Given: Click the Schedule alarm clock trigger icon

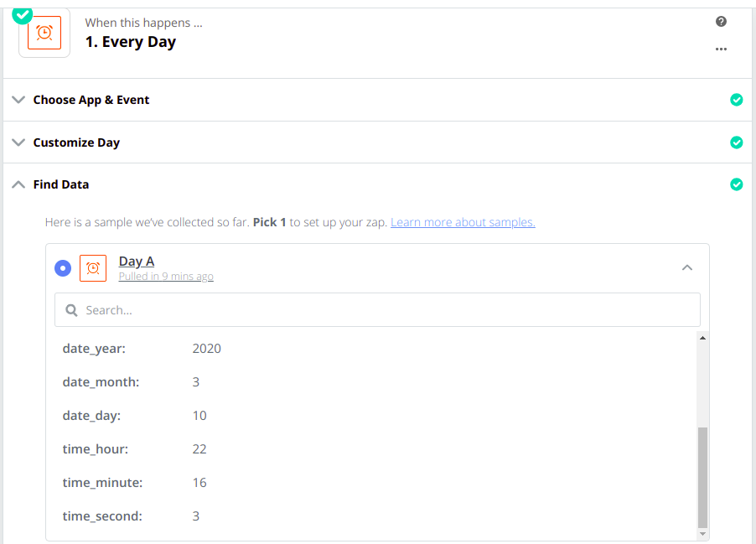Looking at the screenshot, I should click(44, 33).
